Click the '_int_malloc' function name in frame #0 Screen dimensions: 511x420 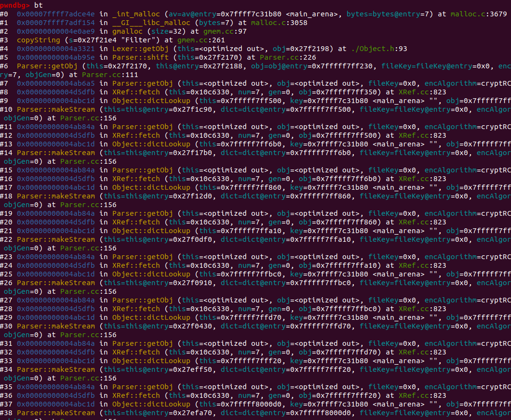136,14
